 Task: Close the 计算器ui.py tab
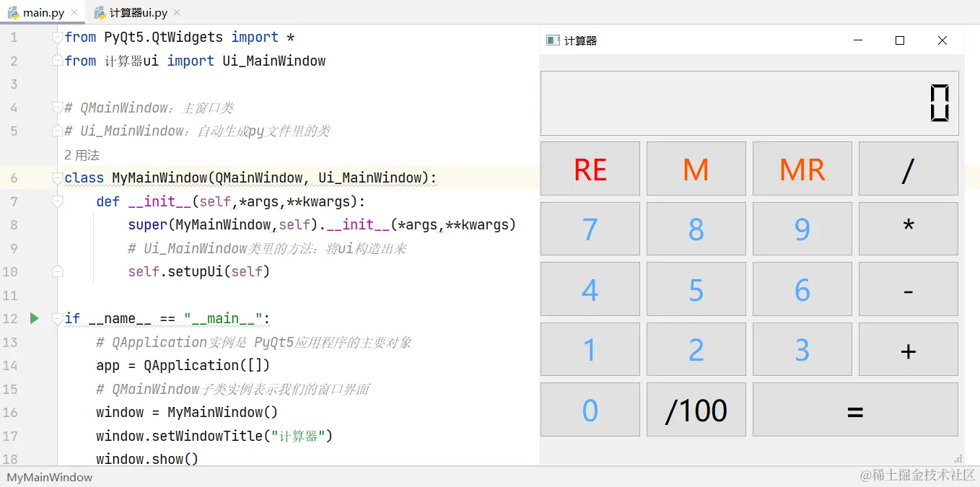click(x=177, y=13)
